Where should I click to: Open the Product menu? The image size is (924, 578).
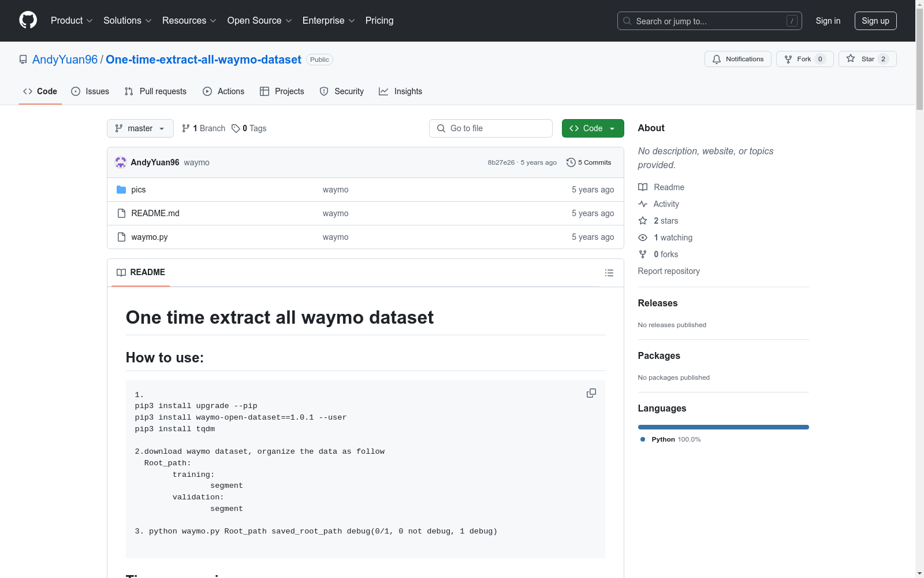(x=72, y=20)
